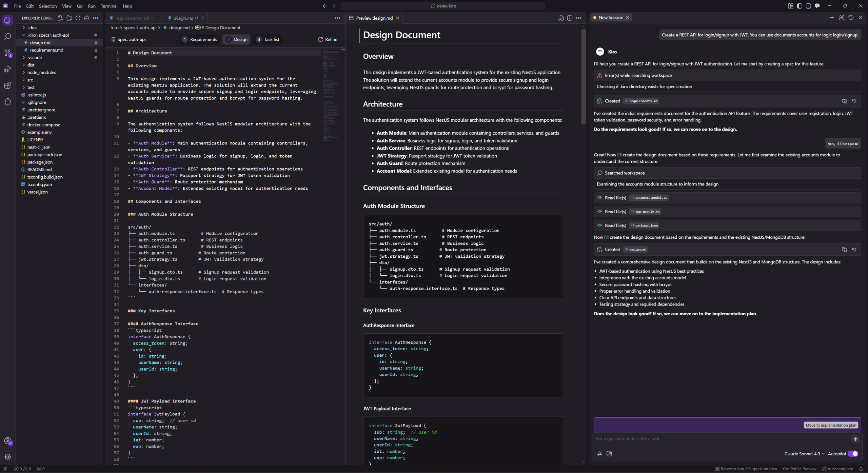Show chat session history
The height and width of the screenshot is (473, 868).
851,18
